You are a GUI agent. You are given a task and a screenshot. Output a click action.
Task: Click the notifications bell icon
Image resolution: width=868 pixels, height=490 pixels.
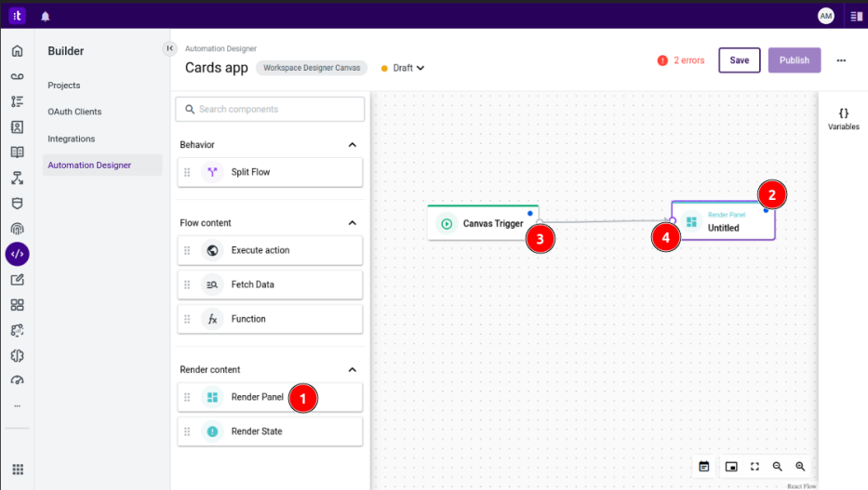tap(46, 16)
